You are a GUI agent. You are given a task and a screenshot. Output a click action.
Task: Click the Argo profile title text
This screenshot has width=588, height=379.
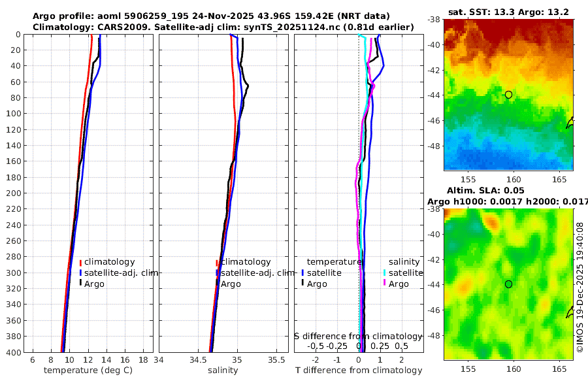(211, 16)
